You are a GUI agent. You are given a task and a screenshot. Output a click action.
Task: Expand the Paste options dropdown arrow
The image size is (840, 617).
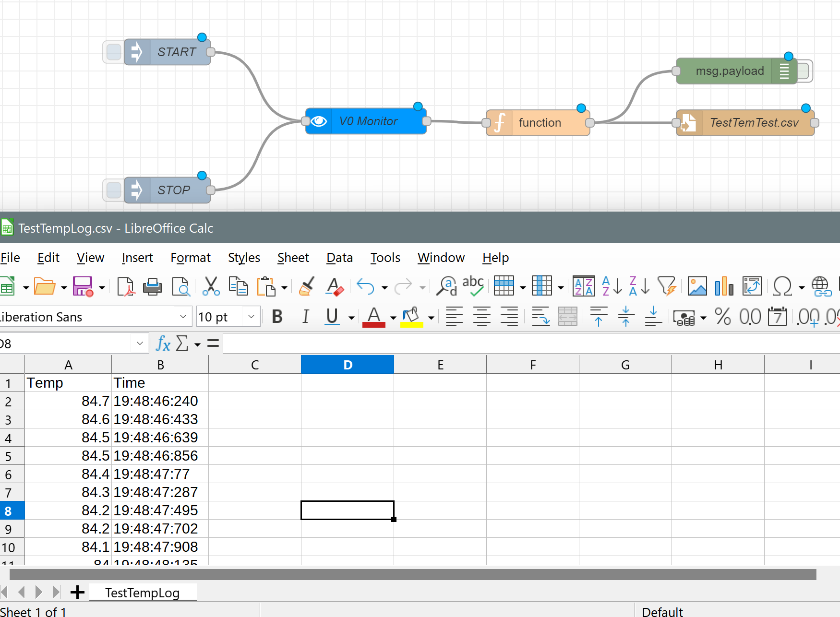(284, 288)
